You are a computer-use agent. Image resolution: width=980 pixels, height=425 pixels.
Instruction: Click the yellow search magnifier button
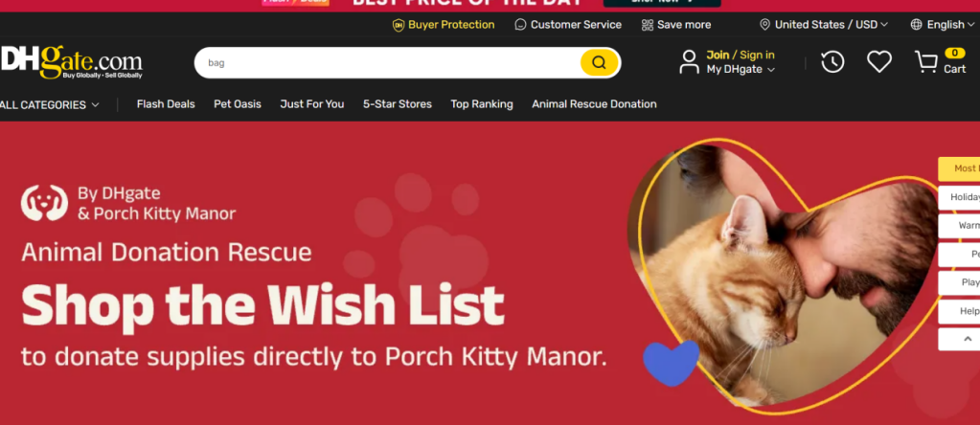coord(599,62)
